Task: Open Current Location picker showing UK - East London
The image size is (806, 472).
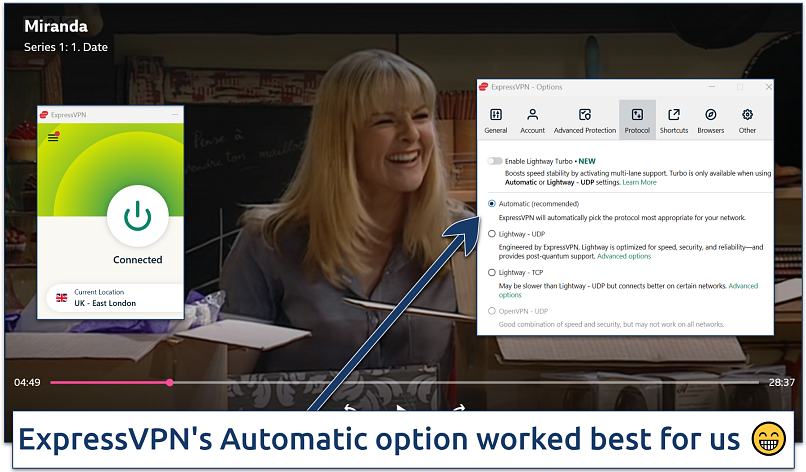Action: click(110, 297)
